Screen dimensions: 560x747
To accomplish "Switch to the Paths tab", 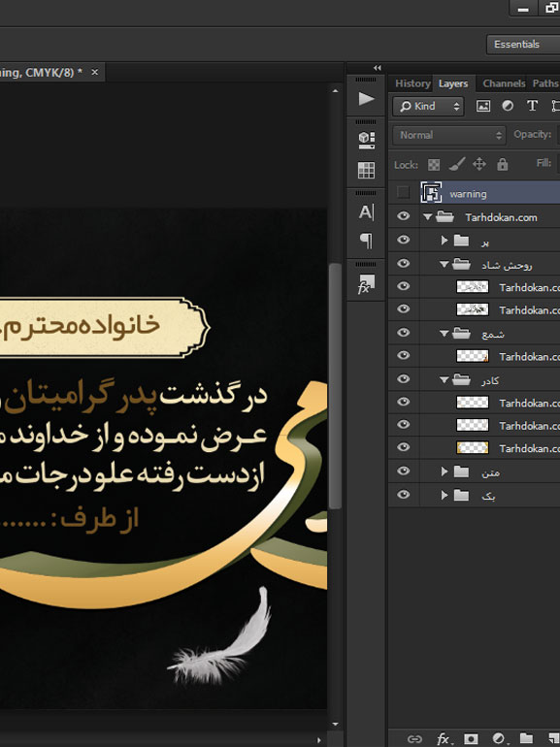I will 544,83.
